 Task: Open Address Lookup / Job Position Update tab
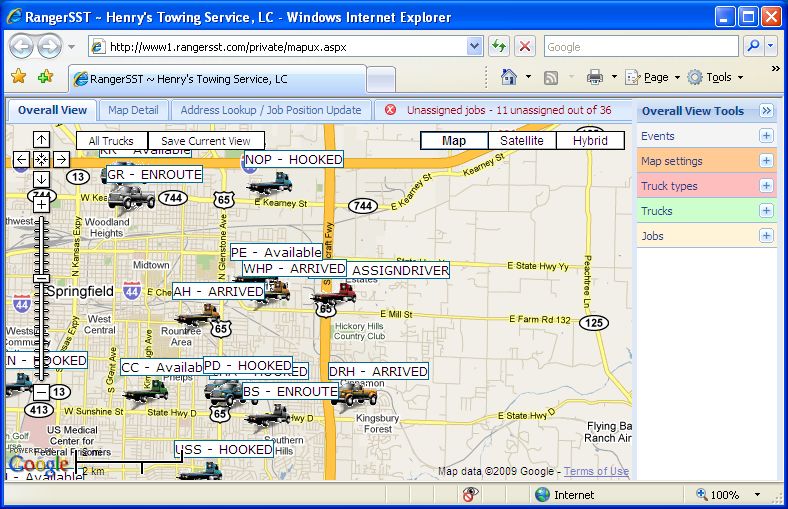click(x=271, y=111)
